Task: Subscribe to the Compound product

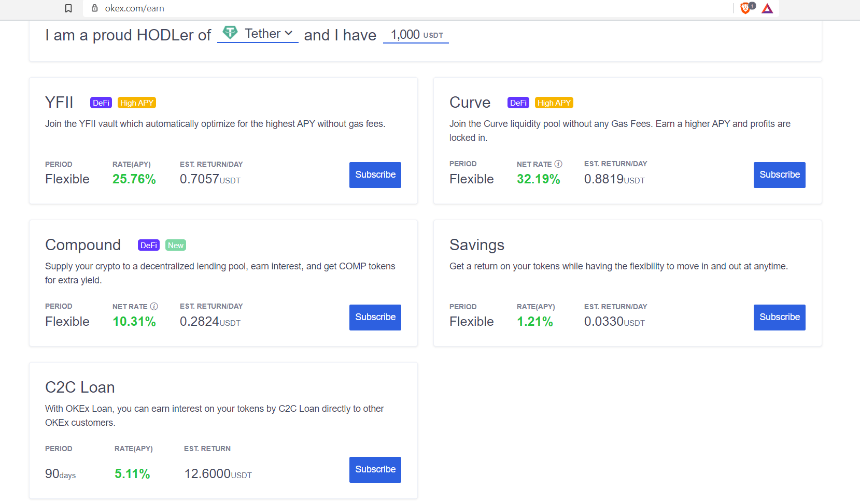Action: tap(375, 318)
